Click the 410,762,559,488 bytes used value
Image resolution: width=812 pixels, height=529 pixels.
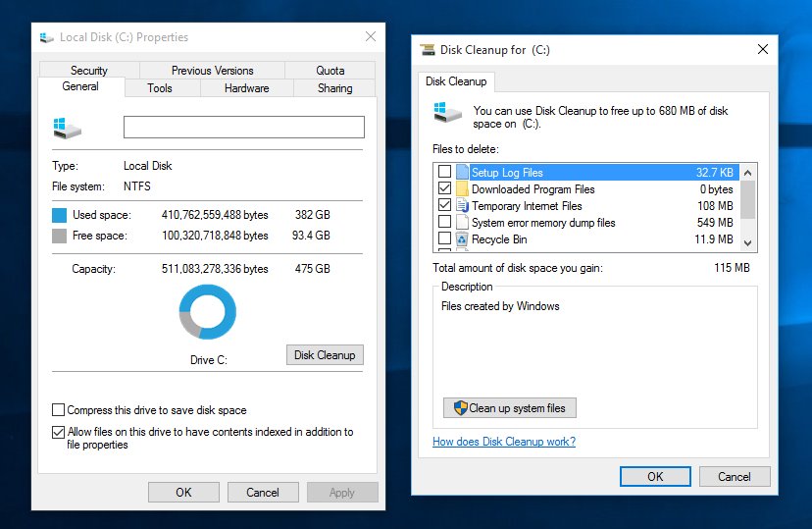click(215, 215)
